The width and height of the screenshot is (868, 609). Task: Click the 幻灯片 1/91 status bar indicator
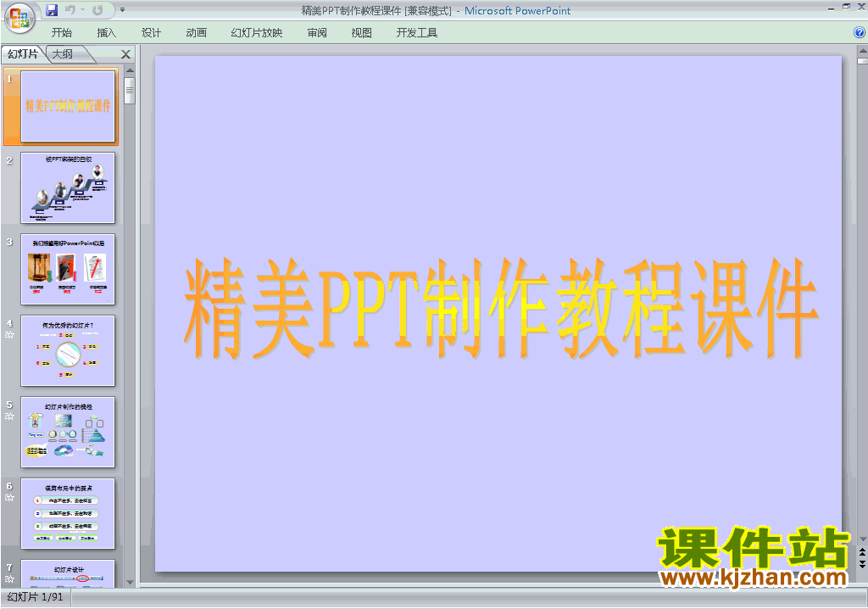36,597
